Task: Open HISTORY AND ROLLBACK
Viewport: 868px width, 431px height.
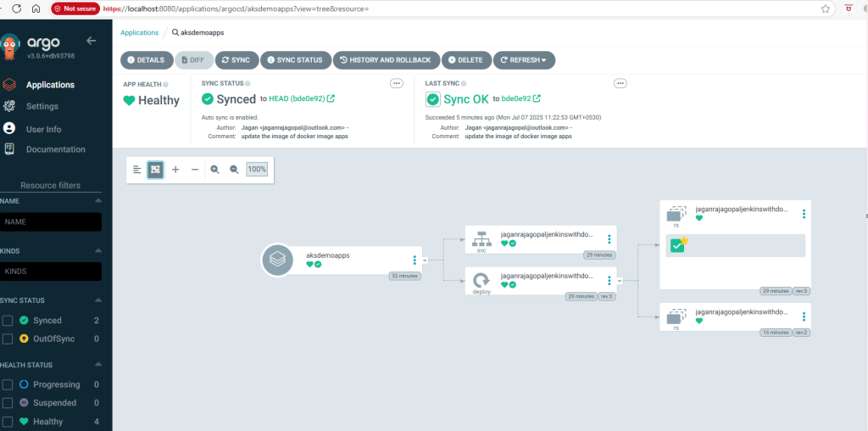Action: click(386, 60)
